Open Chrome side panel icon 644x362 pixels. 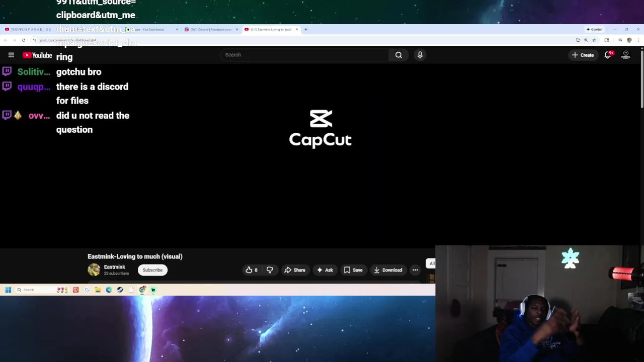(607, 40)
